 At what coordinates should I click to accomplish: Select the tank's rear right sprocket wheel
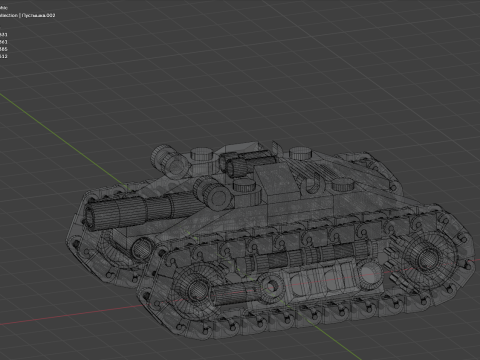coord(427,258)
